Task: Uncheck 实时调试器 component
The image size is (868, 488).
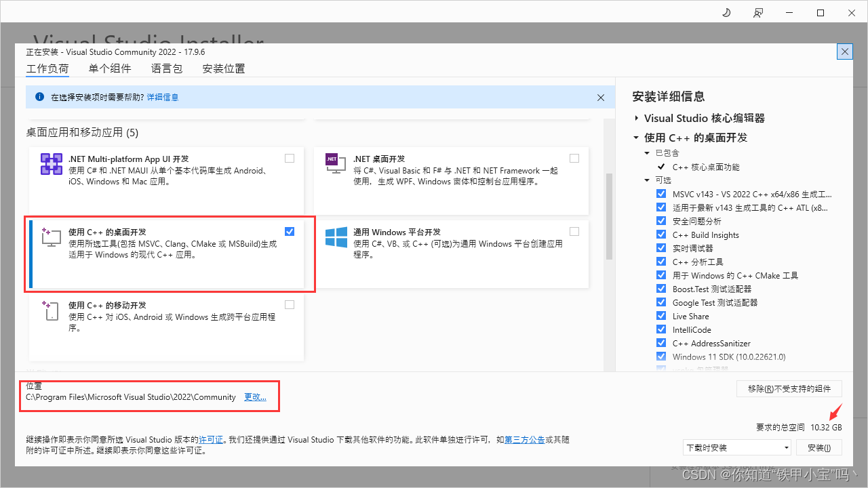Action: click(x=661, y=248)
